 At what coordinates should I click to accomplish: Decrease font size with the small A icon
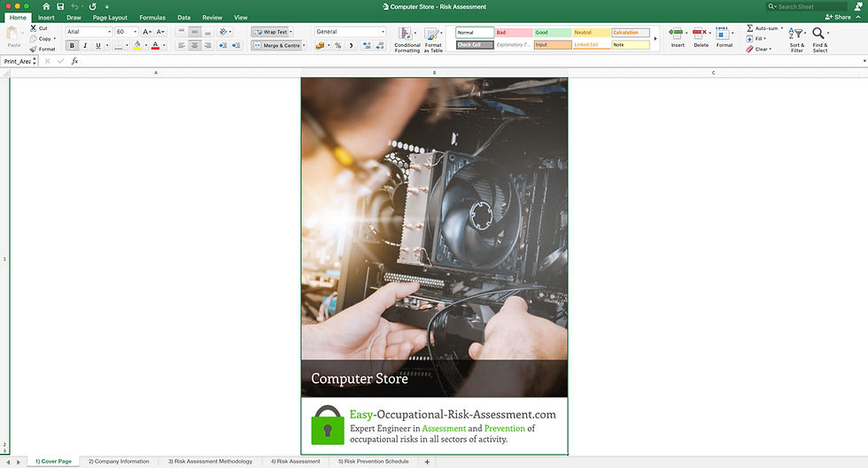pos(160,32)
